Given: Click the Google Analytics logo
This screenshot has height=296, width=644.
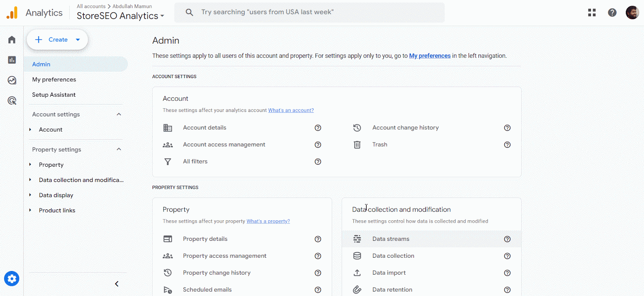Looking at the screenshot, I should click(12, 13).
